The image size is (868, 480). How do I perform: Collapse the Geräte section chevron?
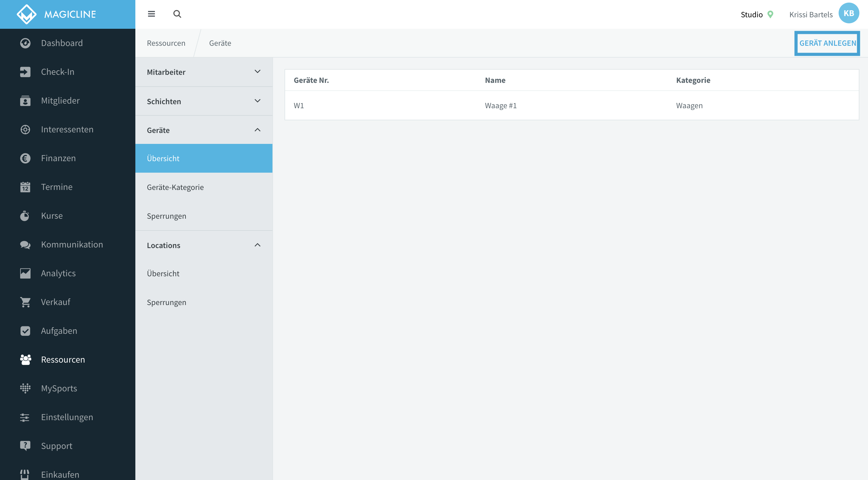(257, 130)
